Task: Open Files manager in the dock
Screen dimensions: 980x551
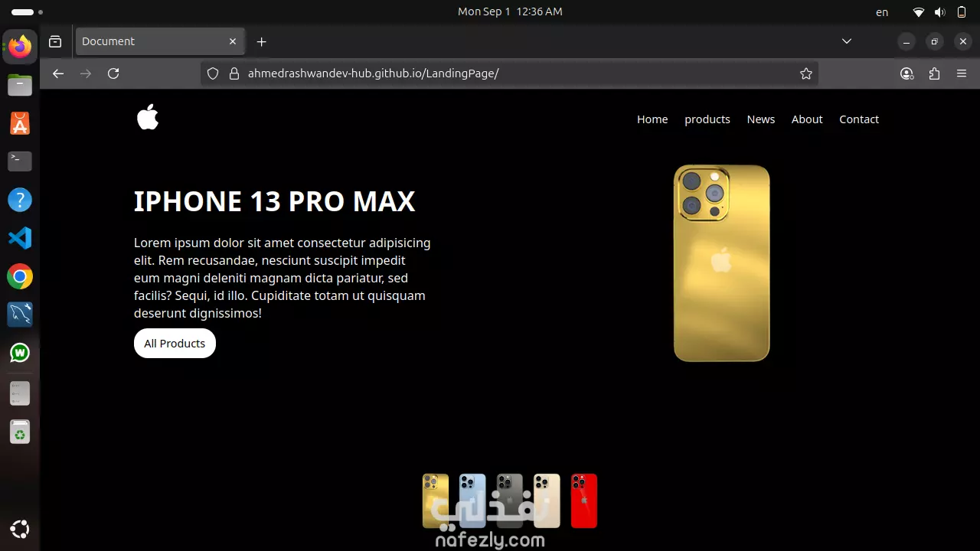Action: tap(20, 85)
